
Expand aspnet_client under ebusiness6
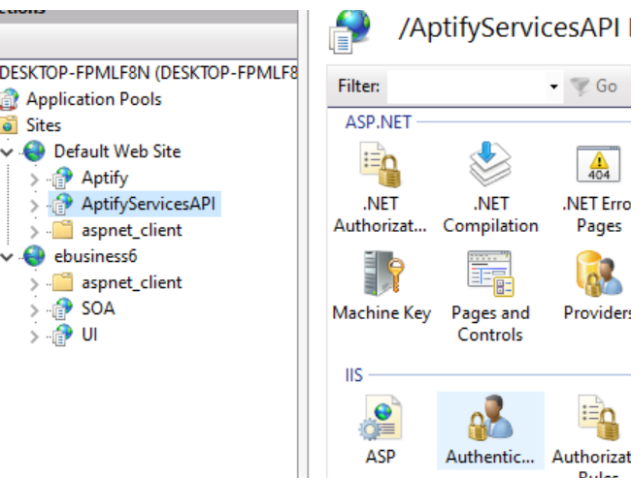tap(34, 284)
